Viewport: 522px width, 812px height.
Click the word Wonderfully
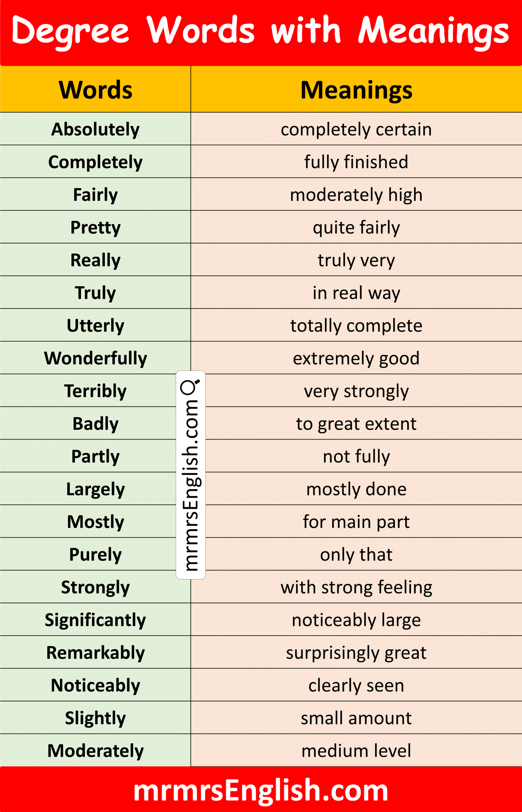95,358
